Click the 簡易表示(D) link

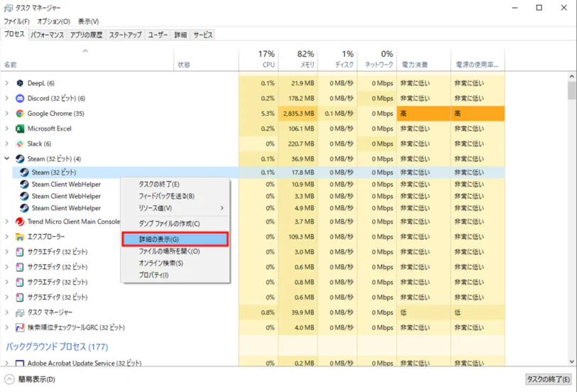point(37,379)
